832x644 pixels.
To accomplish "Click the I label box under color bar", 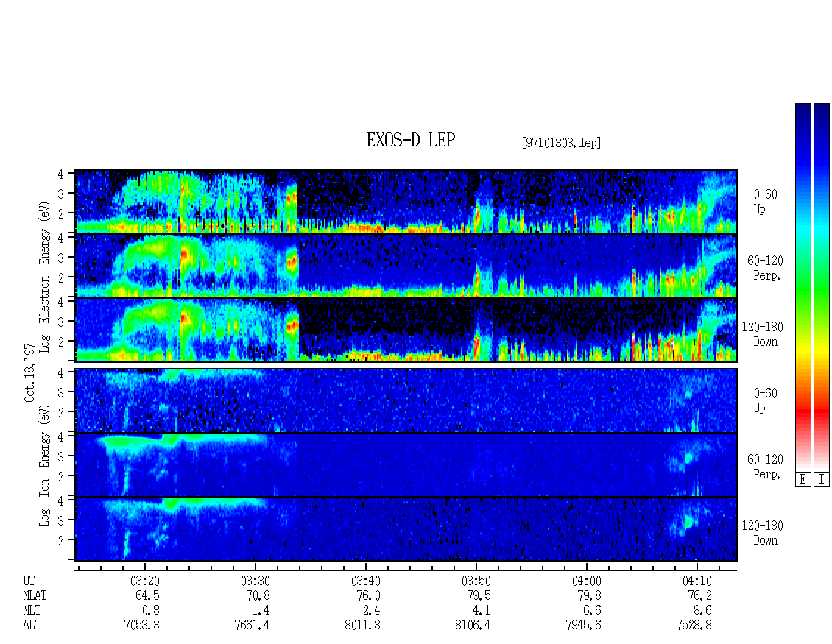I will coord(822,480).
